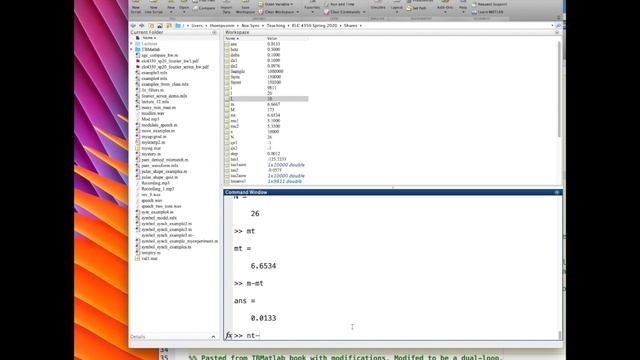The image size is (640, 360).
Task: Sort Current Folder by Name column
Action: pos(149,38)
